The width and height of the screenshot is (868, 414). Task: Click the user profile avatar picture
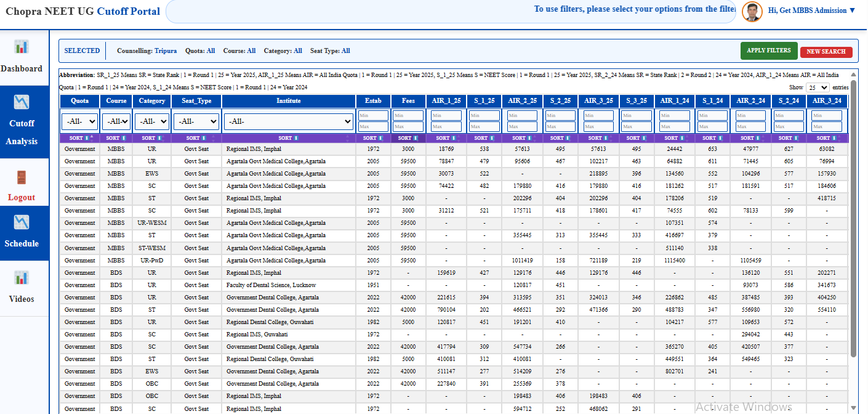click(752, 11)
